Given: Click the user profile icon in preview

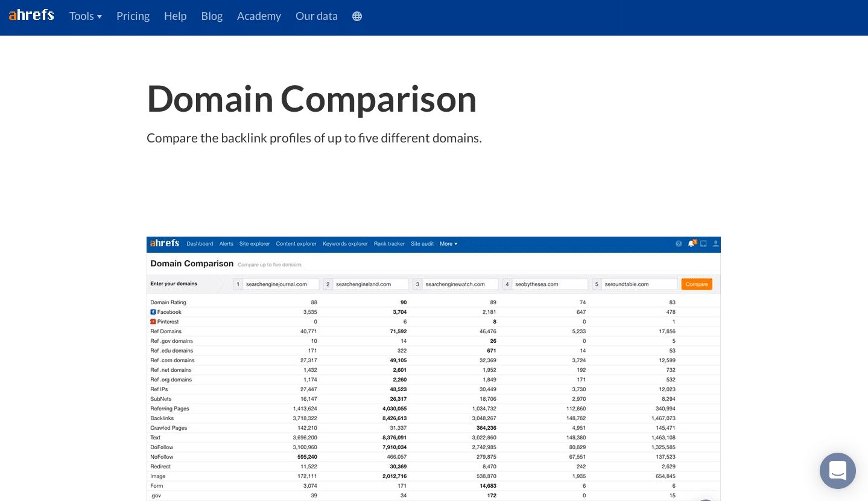Looking at the screenshot, I should pyautogui.click(x=715, y=244).
